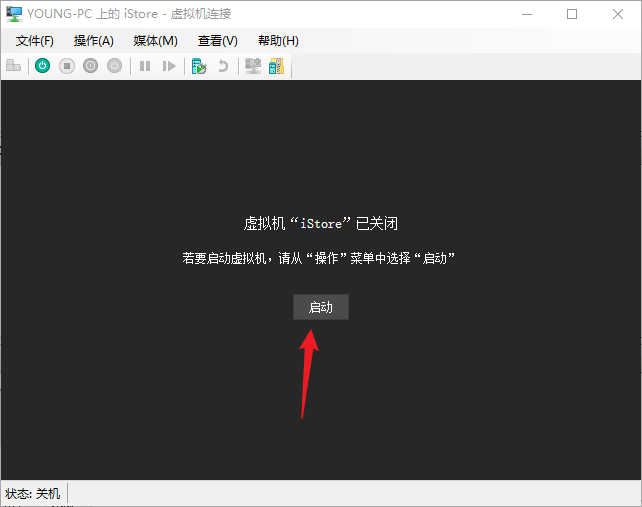The height and width of the screenshot is (507, 642).
Task: Open the 查看(V) menu
Action: [x=218, y=41]
